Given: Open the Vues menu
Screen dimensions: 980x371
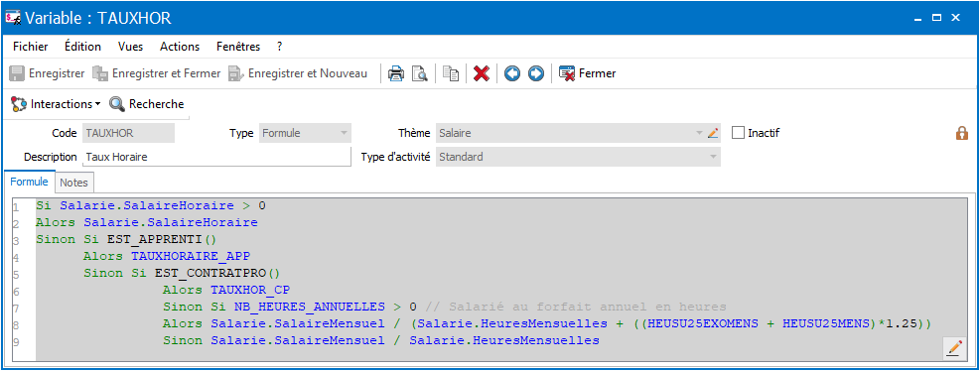Looking at the screenshot, I should point(131,47).
